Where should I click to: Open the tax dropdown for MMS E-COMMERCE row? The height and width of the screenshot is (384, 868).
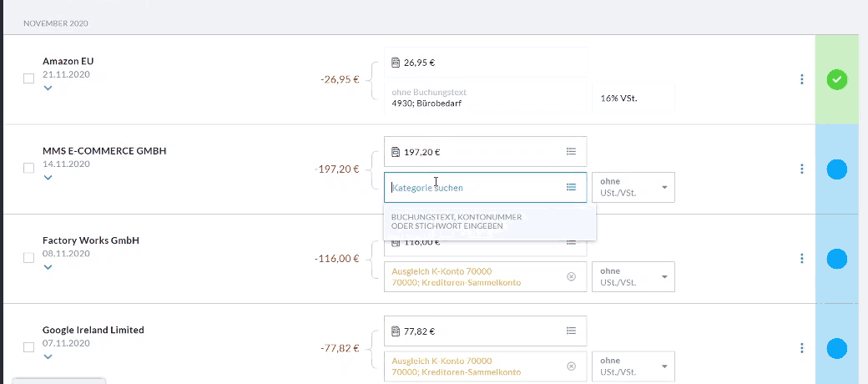pos(633,187)
